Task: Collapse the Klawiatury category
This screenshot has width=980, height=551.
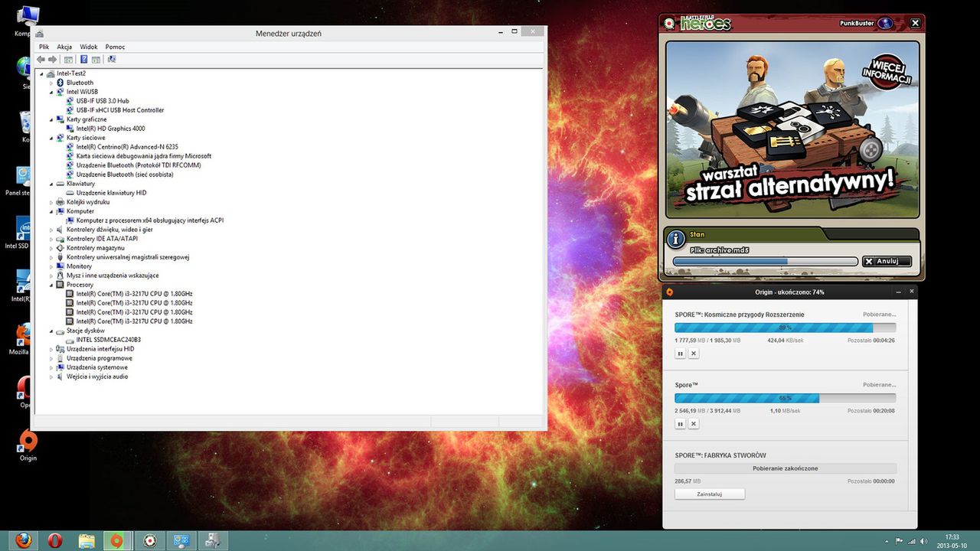Action: (51, 184)
